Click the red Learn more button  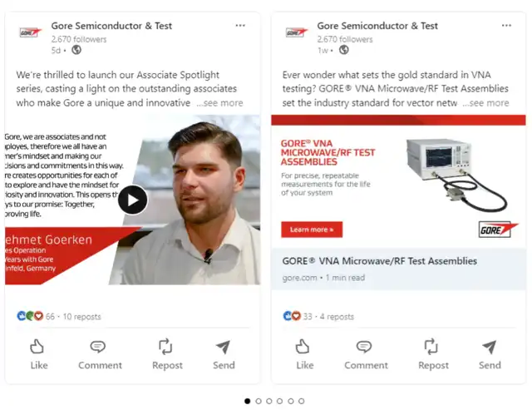[312, 230]
